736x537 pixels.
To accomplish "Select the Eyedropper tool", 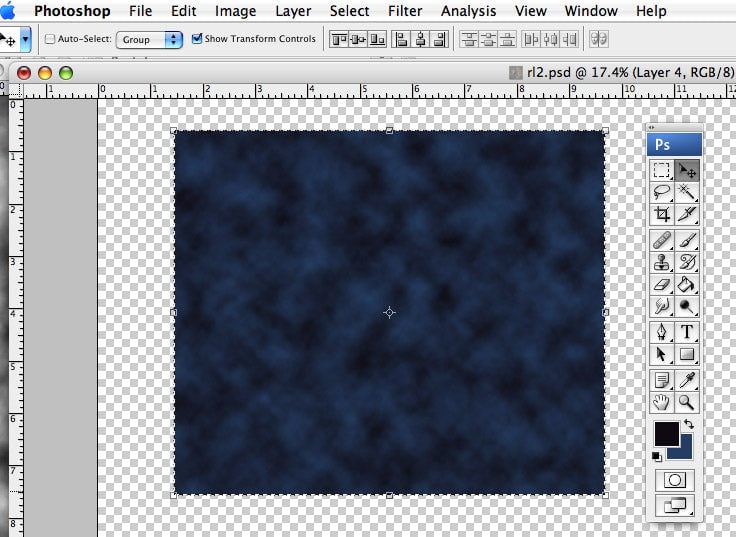I will click(x=687, y=380).
